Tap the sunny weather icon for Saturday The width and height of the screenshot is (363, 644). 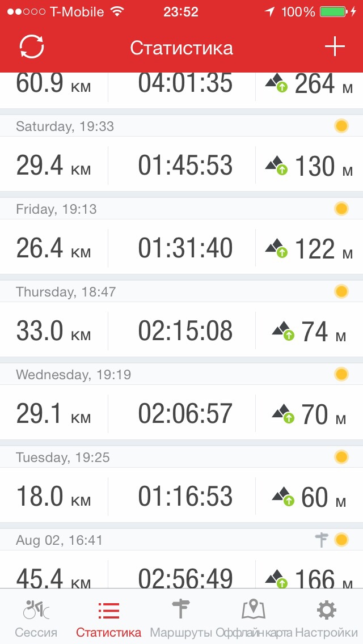pyautogui.click(x=341, y=126)
